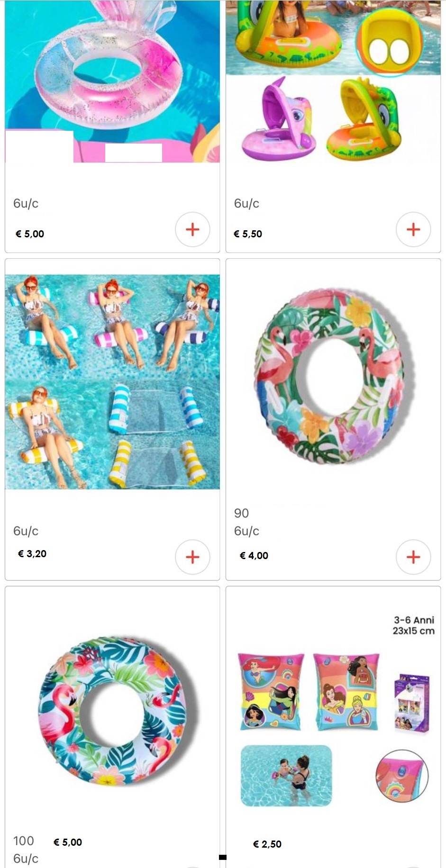Image resolution: width=446 pixels, height=868 pixels.
Task: View the flamingo swim ring 90 photo
Action: pyautogui.click(x=333, y=377)
